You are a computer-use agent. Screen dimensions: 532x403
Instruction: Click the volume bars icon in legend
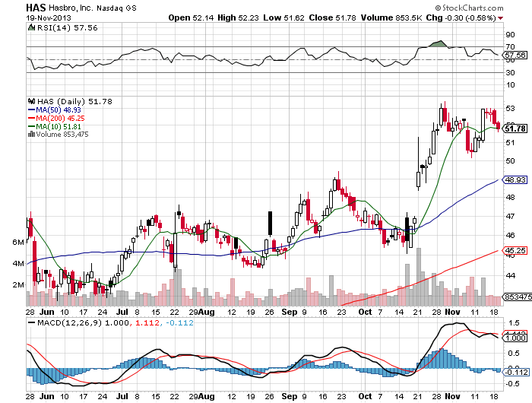[31, 134]
